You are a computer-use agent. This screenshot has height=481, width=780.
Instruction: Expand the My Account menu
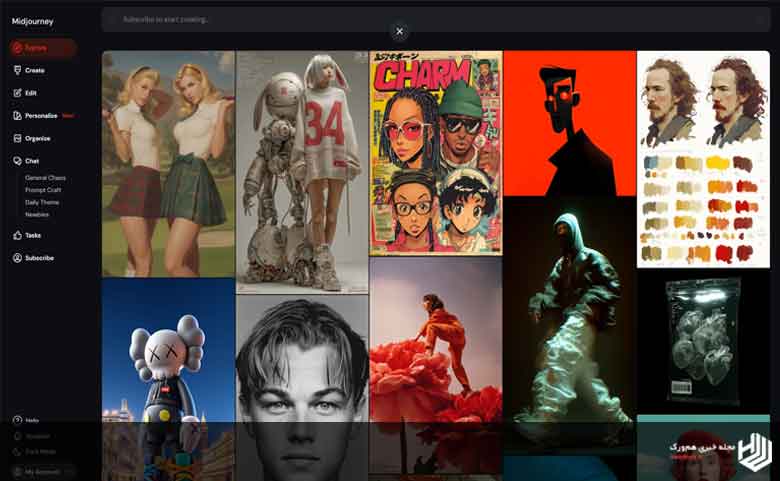[x=43, y=471]
